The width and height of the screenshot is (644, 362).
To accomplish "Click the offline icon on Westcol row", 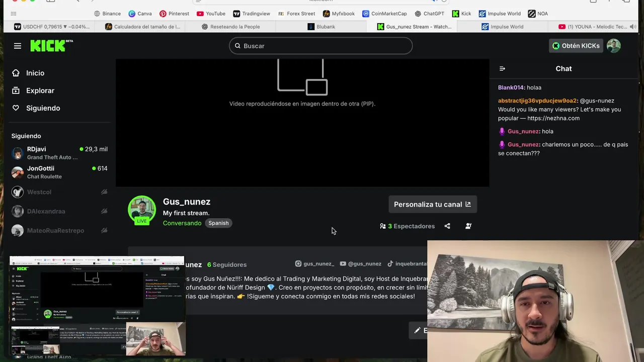I will click(x=104, y=192).
